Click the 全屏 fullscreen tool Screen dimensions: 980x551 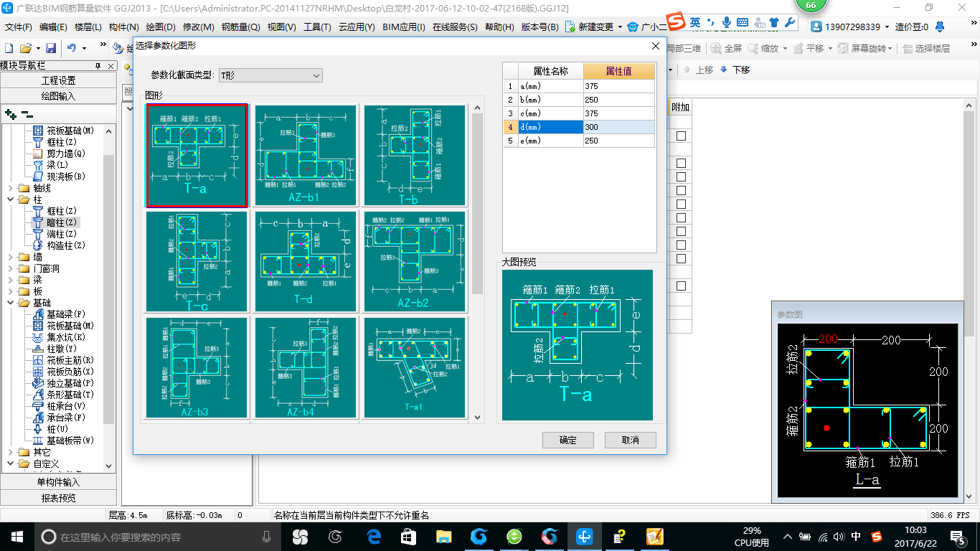[727, 48]
